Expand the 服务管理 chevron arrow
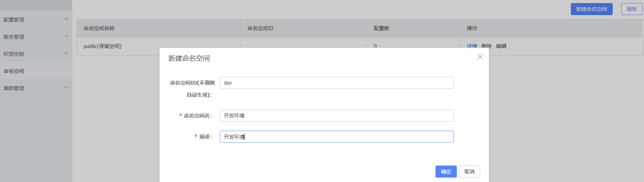This screenshot has height=182, width=644. [x=66, y=36]
